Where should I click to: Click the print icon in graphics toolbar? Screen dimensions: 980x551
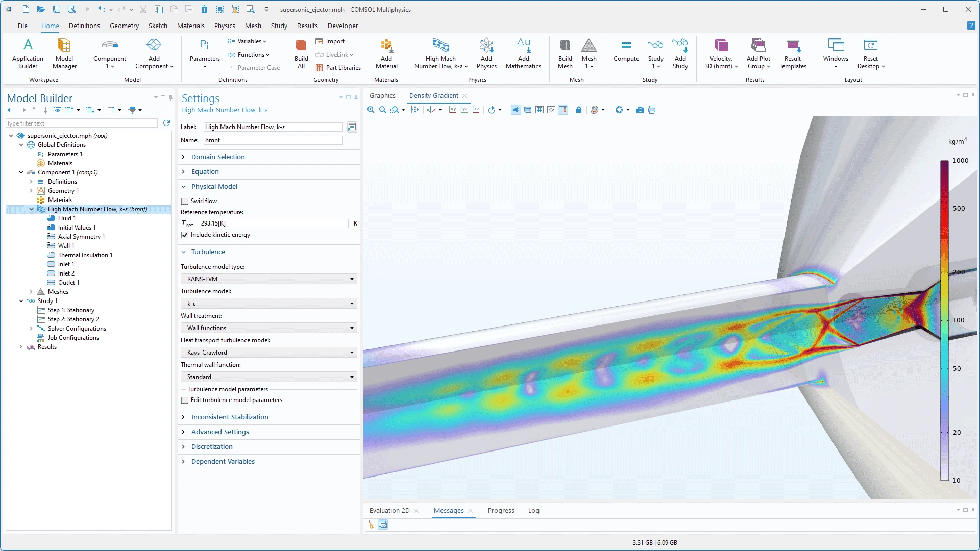pos(652,110)
